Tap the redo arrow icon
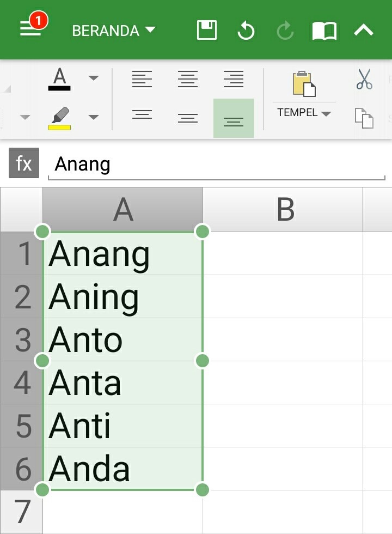392x534 pixels. point(285,31)
